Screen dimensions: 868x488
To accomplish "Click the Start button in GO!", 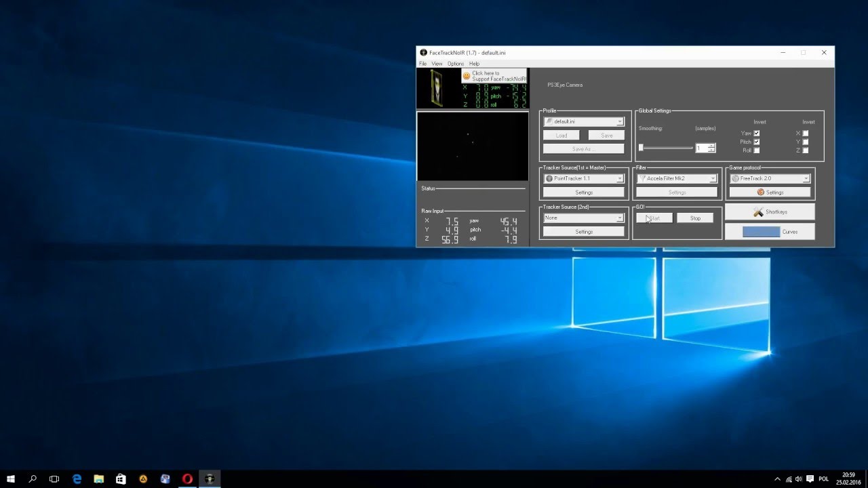I will (654, 218).
